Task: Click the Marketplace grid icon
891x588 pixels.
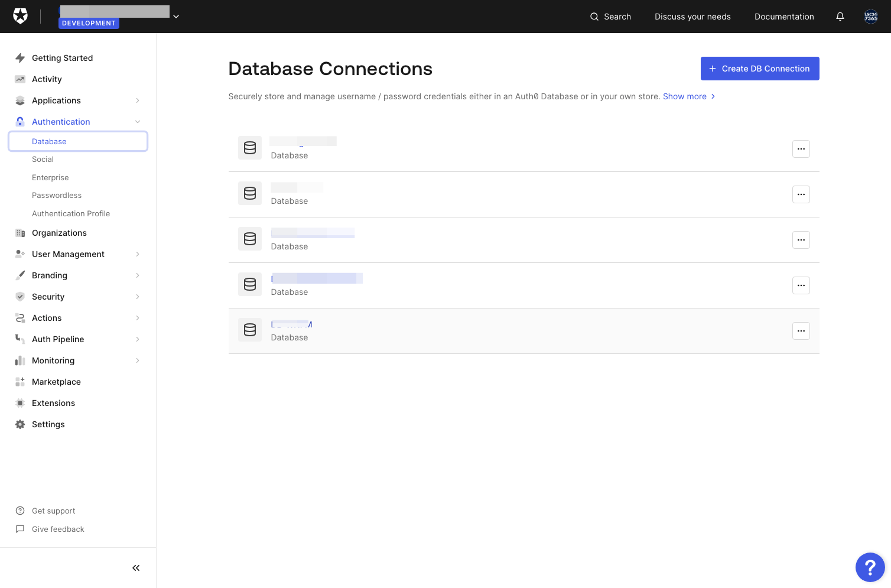Action: tap(20, 382)
